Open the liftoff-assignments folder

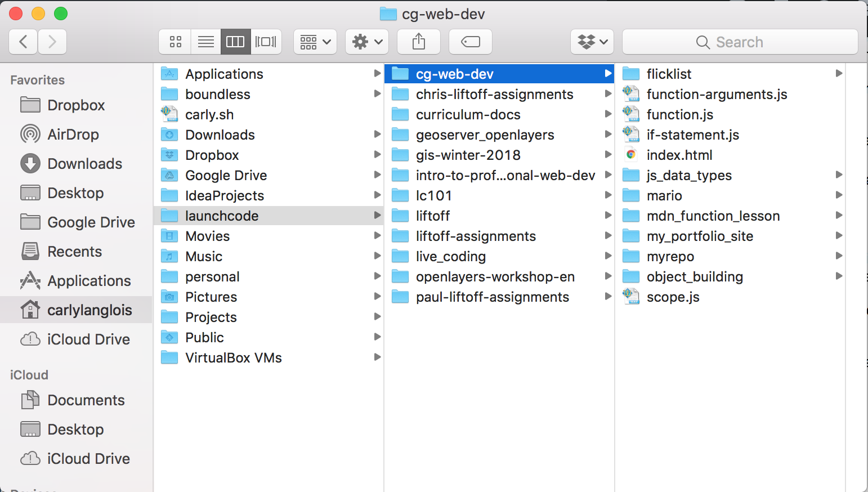coord(475,236)
